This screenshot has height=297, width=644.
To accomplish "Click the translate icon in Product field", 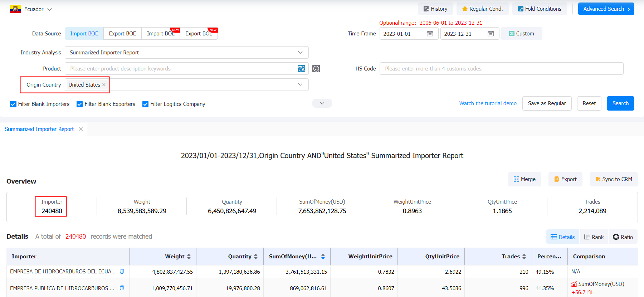I will (302, 69).
